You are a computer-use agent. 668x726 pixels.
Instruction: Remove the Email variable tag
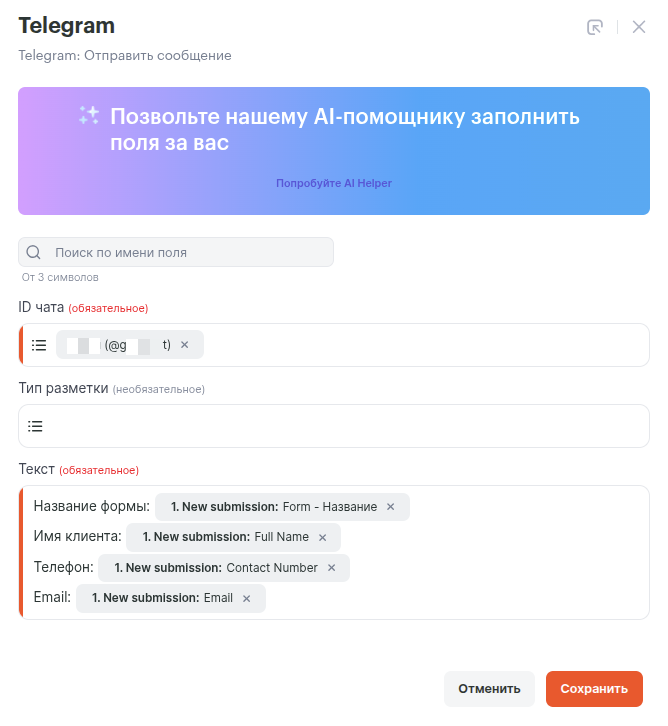click(x=247, y=598)
